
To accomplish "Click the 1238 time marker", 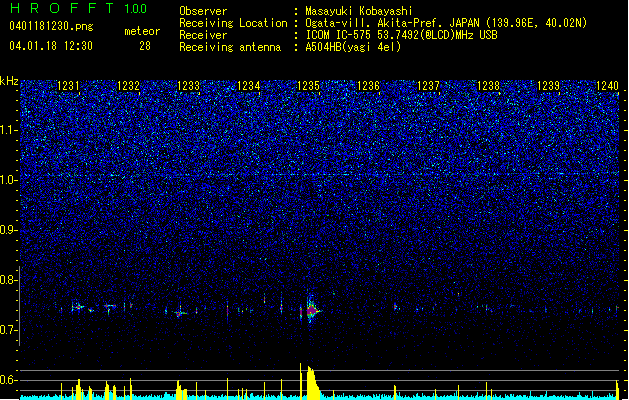I will (489, 86).
